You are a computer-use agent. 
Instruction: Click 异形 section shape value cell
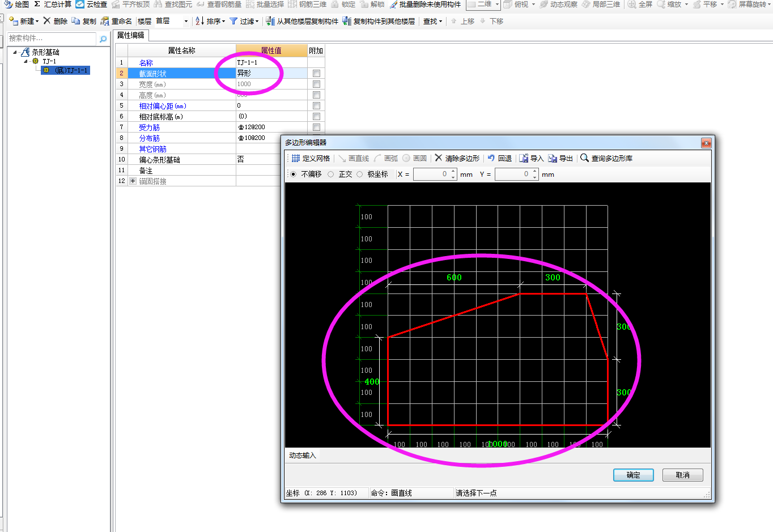pos(271,73)
